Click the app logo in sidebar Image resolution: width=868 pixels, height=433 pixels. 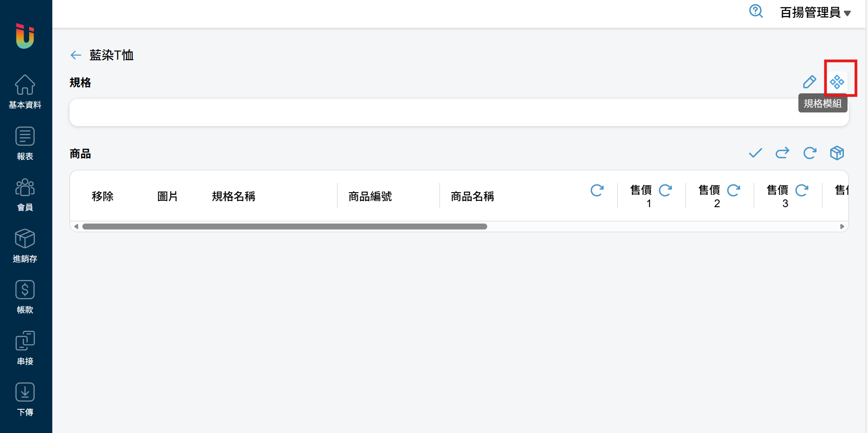pos(25,36)
